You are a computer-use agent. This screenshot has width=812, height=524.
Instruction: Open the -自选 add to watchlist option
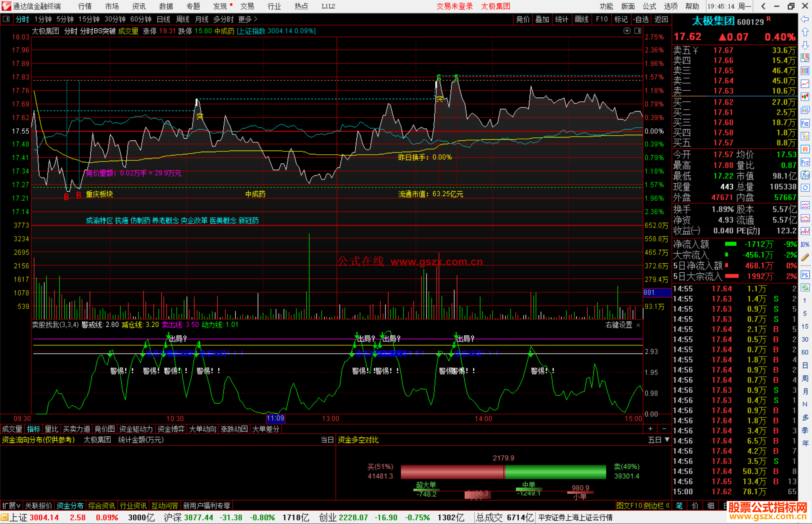pyautogui.click(x=641, y=19)
